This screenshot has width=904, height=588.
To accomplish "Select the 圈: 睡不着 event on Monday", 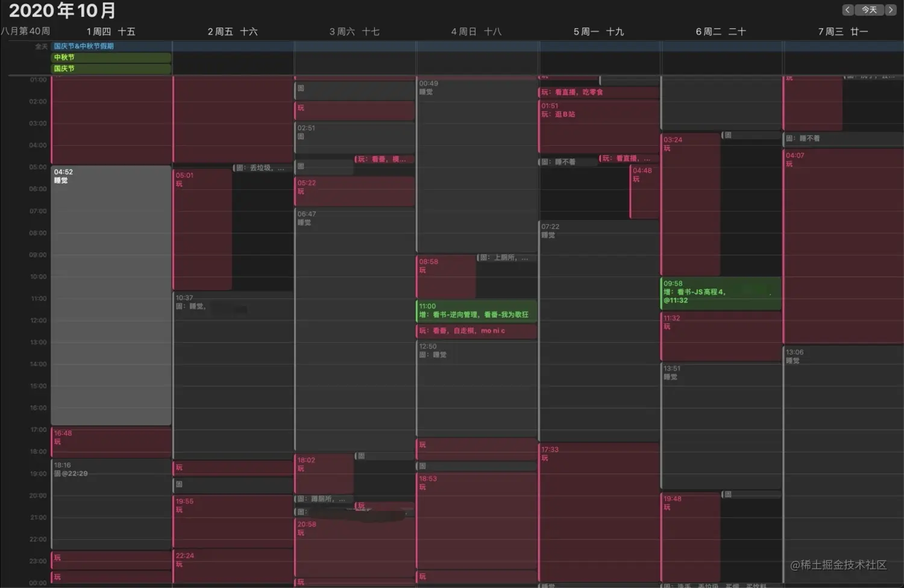I will pyautogui.click(x=568, y=162).
